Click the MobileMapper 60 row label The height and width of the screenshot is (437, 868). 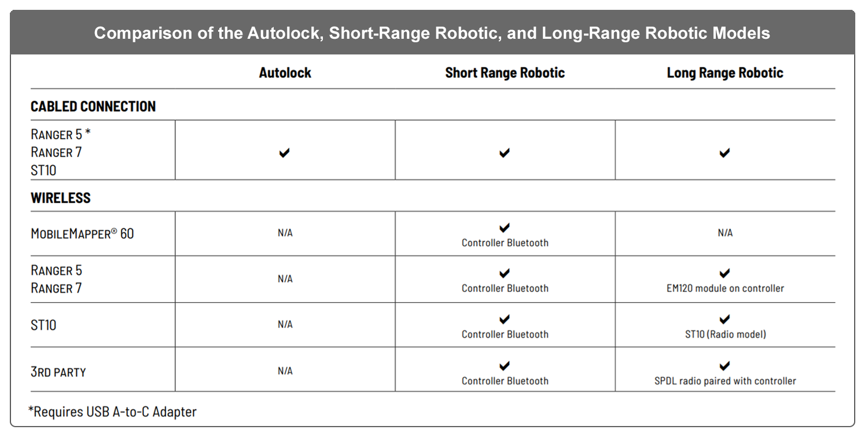click(x=82, y=234)
